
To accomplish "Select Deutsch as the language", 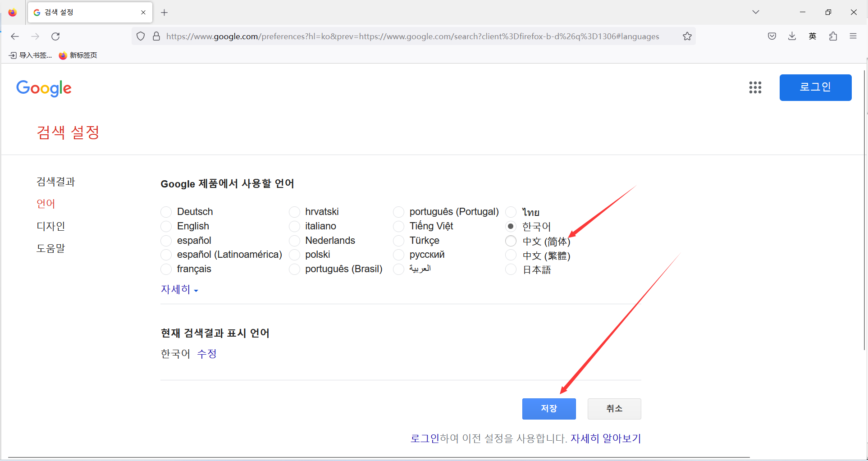I will click(166, 212).
